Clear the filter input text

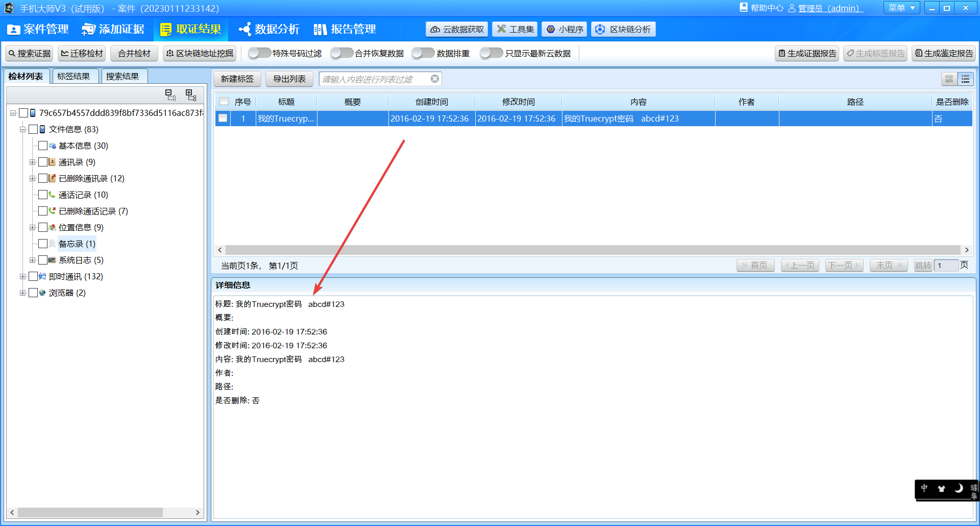(435, 79)
